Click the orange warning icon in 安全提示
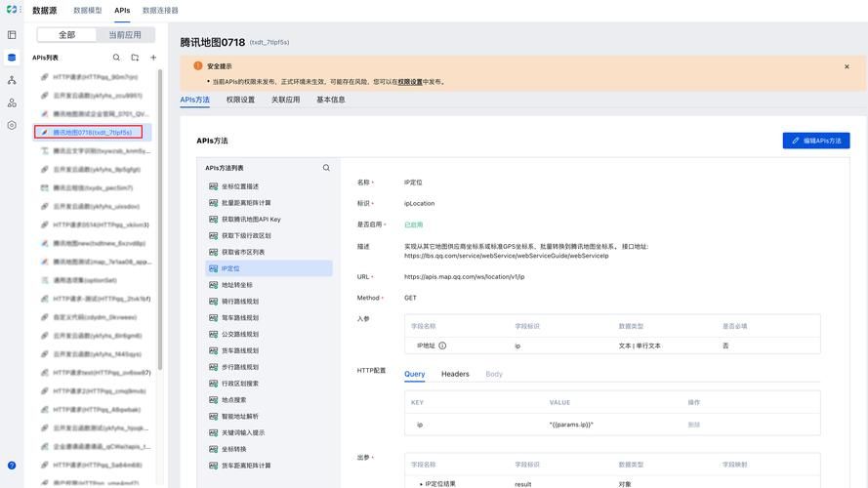Screen dimensions: 868x488 click(197, 65)
